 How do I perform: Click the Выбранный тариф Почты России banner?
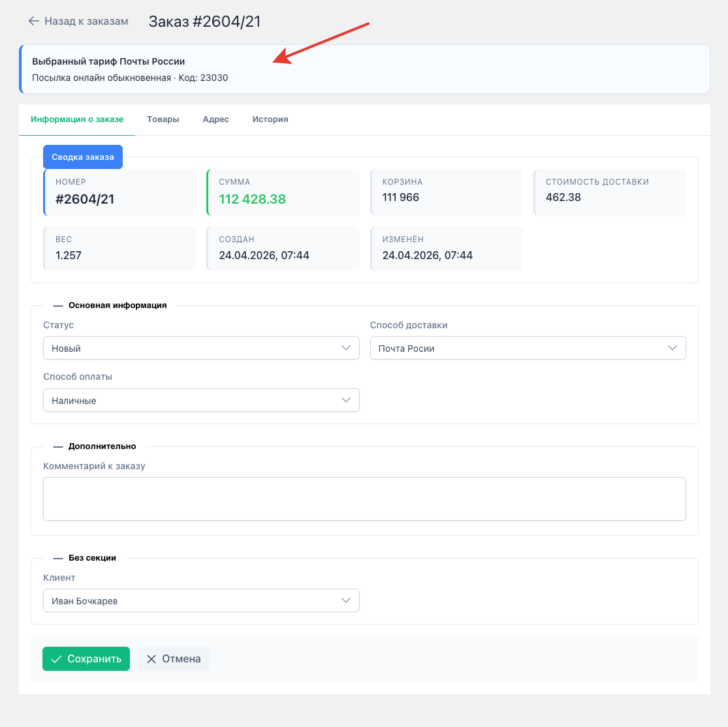[364, 69]
